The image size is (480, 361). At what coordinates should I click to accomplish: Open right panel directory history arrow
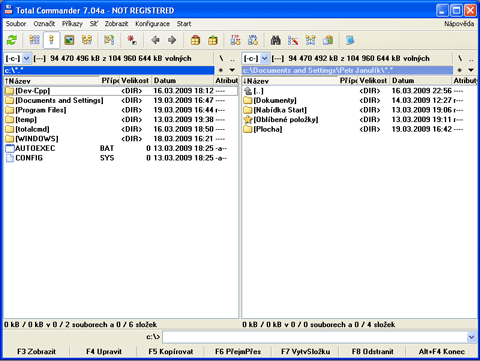[x=471, y=70]
